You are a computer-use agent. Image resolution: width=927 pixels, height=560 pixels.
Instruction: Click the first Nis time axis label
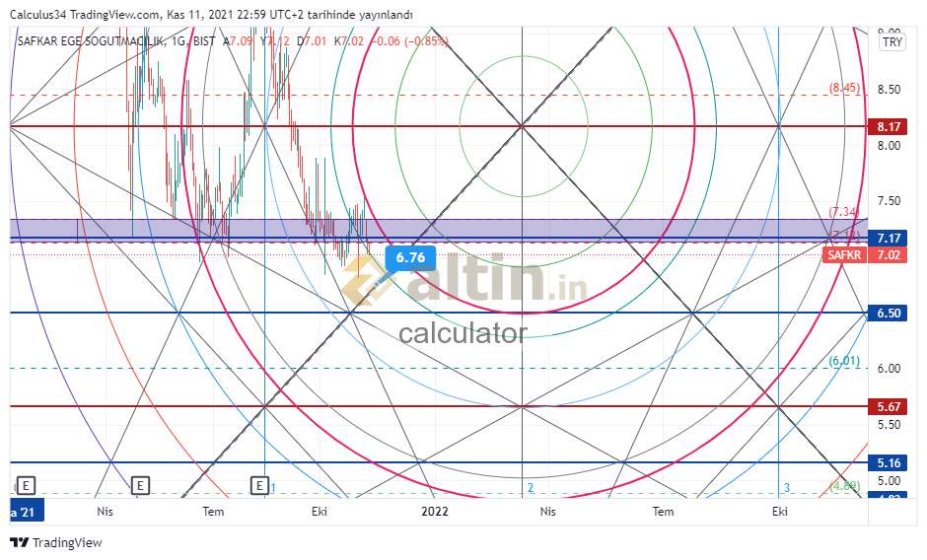(x=105, y=512)
